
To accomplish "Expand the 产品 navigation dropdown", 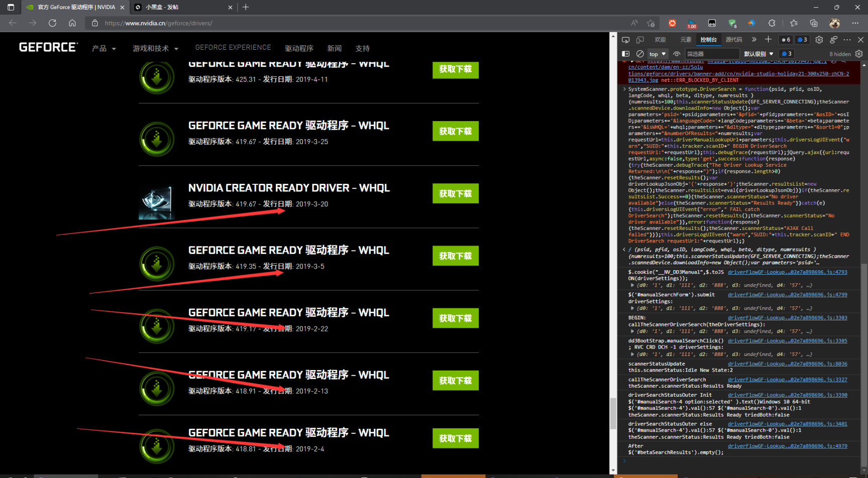I will [104, 49].
